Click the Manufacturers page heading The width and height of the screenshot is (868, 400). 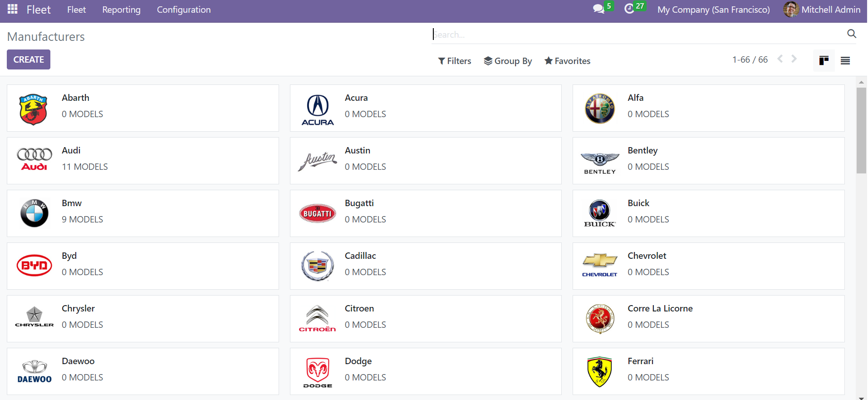pos(46,36)
